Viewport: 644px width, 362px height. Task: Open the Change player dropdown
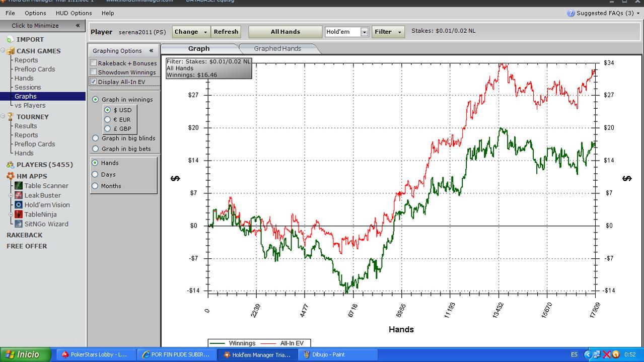coord(191,32)
